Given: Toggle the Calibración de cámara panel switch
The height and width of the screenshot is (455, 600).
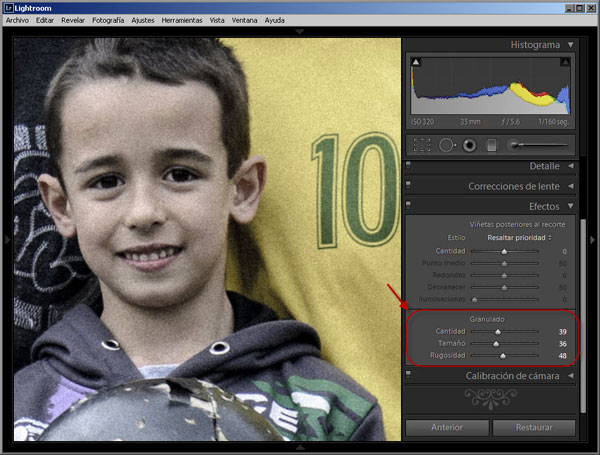Looking at the screenshot, I should pos(408,375).
